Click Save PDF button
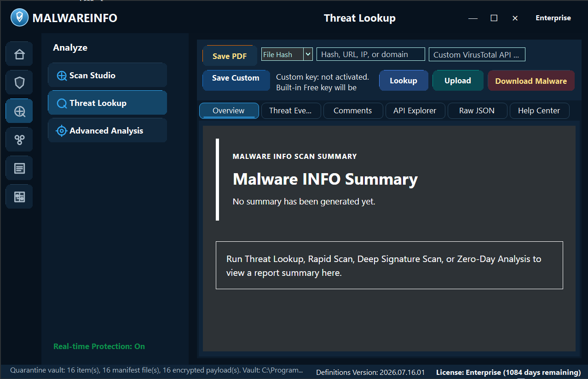 pyautogui.click(x=229, y=56)
